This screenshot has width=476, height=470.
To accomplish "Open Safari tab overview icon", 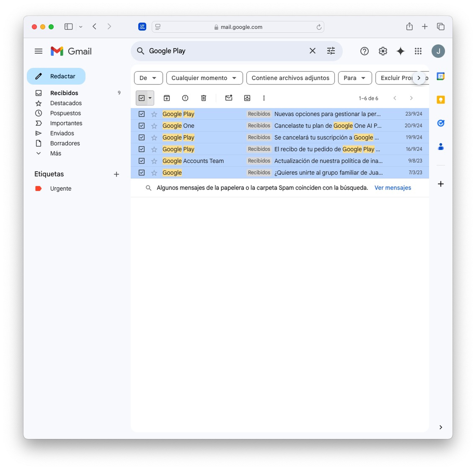I will click(x=441, y=27).
